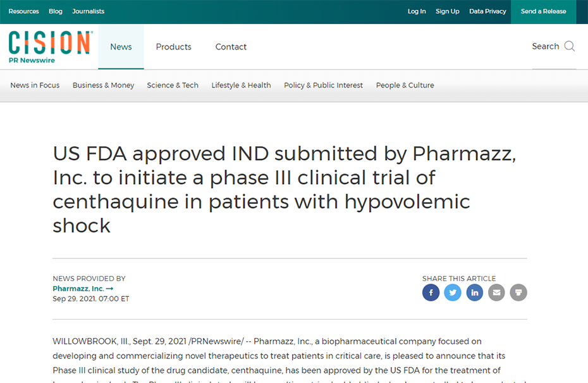Share article on LinkedIn
Viewport: 588px width, 383px height.
pos(474,292)
